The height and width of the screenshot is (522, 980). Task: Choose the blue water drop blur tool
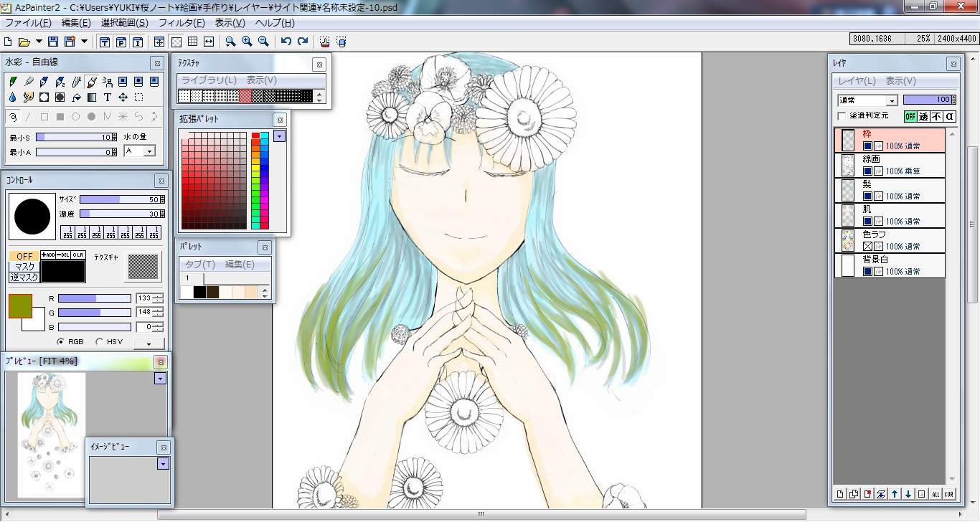[x=12, y=98]
